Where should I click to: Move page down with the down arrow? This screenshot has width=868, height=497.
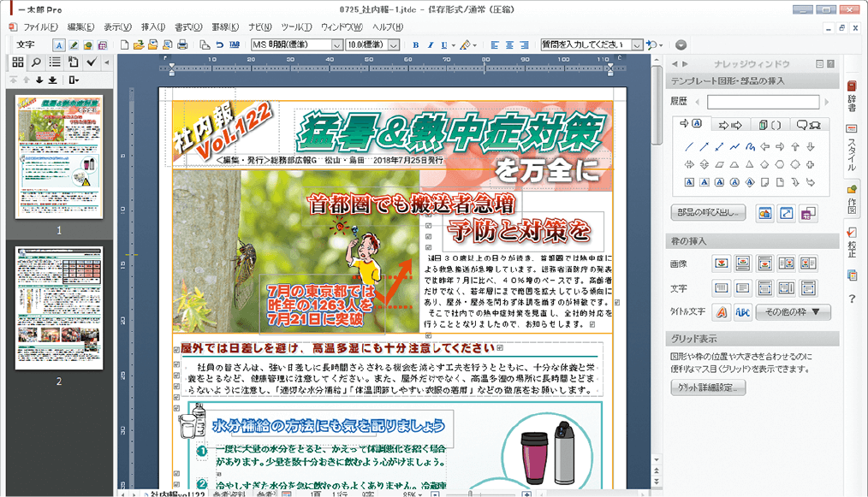[x=39, y=80]
